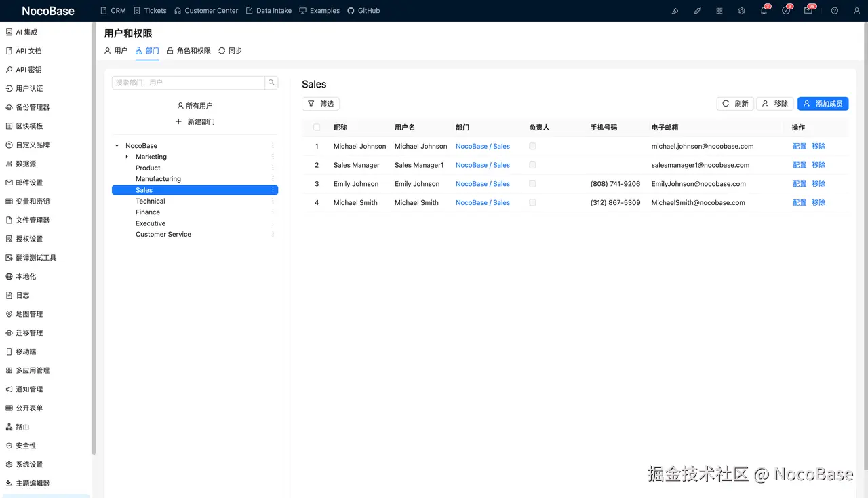
Task: Open the more menu for Sales department
Action: click(x=273, y=190)
